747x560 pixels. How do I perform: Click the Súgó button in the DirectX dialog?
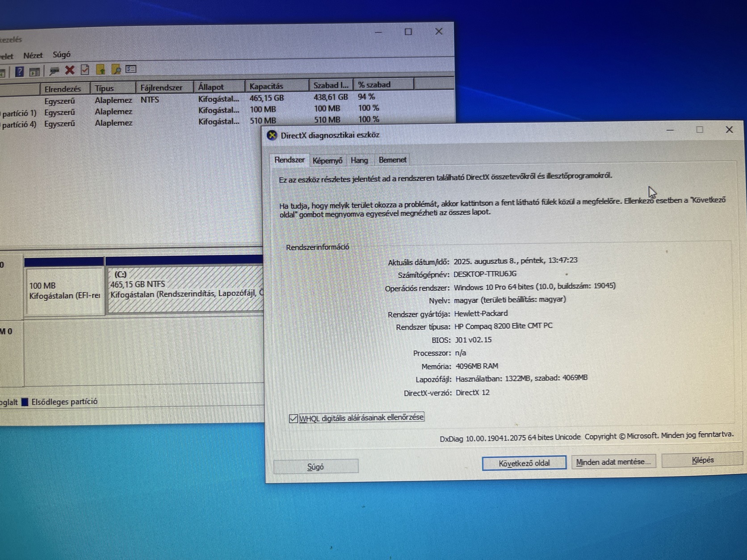point(315,467)
